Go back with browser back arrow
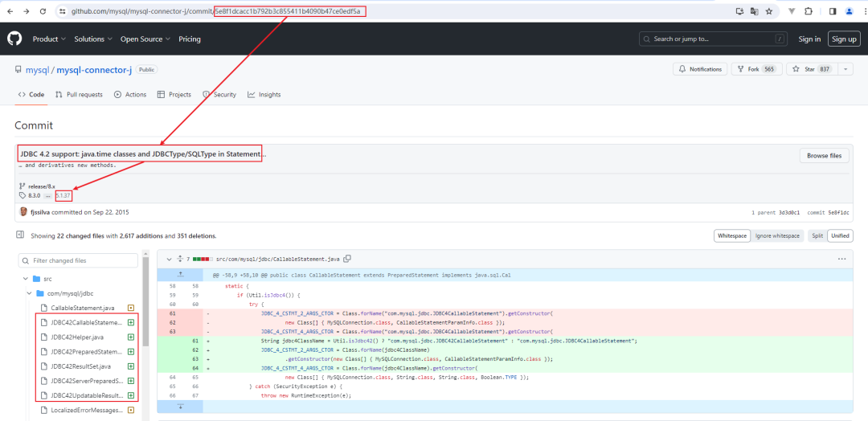Screen dimensions: 868x421 (x=10, y=11)
